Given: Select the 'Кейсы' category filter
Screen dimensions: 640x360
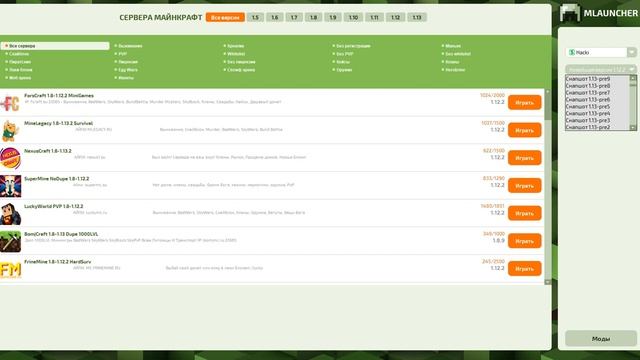Looking at the screenshot, I should pyautogui.click(x=342, y=62).
